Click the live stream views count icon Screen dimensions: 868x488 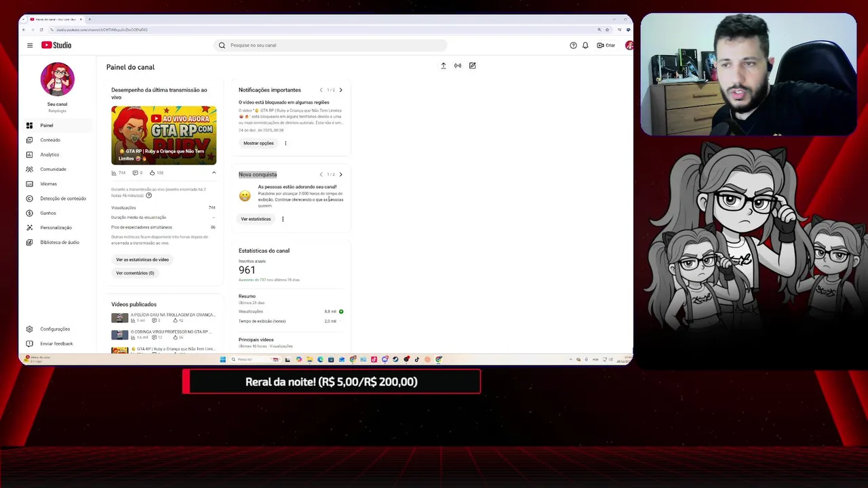(114, 173)
